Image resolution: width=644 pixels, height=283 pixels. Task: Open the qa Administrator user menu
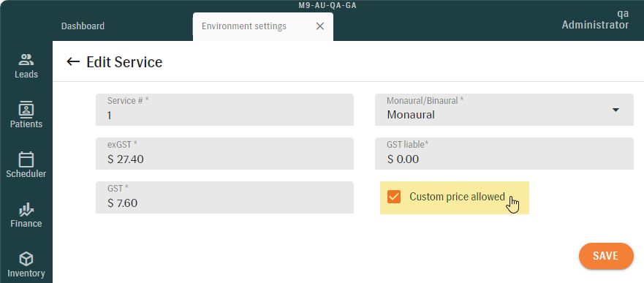[x=595, y=19]
